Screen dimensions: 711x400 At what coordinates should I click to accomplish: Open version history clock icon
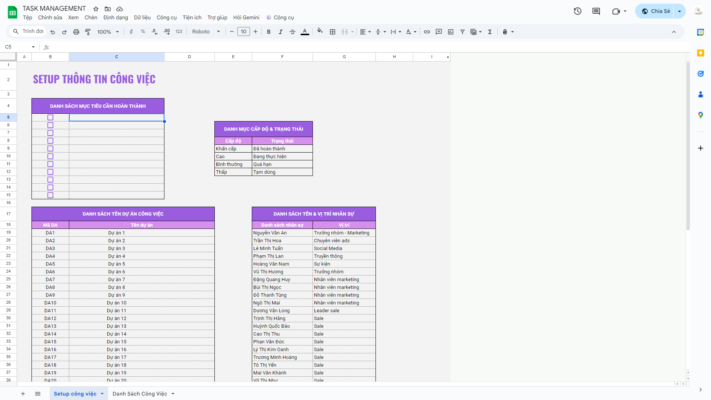tap(577, 11)
